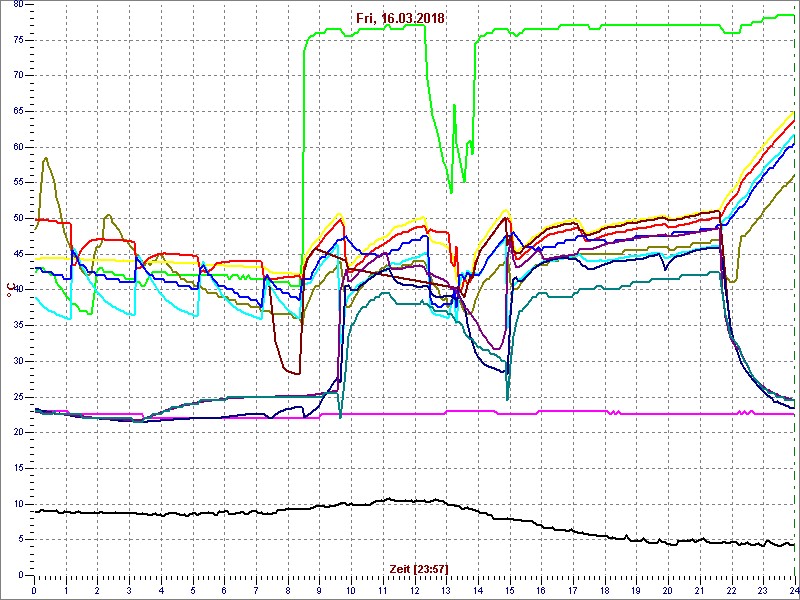Screen dimensions: 800x600
Task: Click hour 3 on the time axis
Action: [x=129, y=588]
